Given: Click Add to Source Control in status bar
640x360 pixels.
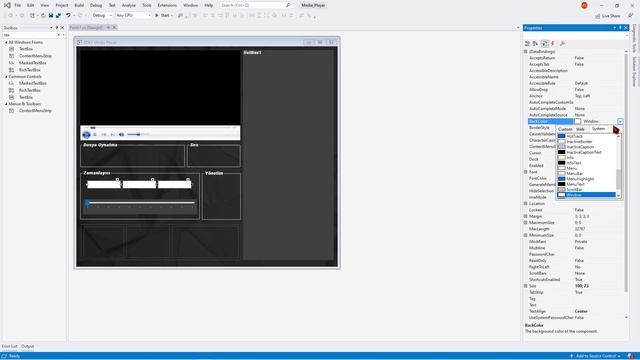Looking at the screenshot, I should [x=596, y=356].
